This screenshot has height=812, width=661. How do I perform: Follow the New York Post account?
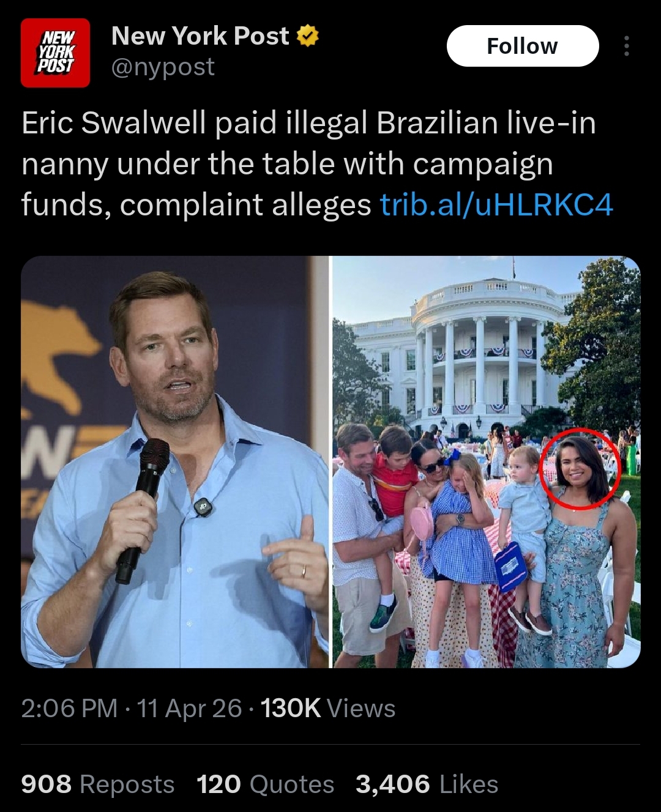tap(523, 46)
